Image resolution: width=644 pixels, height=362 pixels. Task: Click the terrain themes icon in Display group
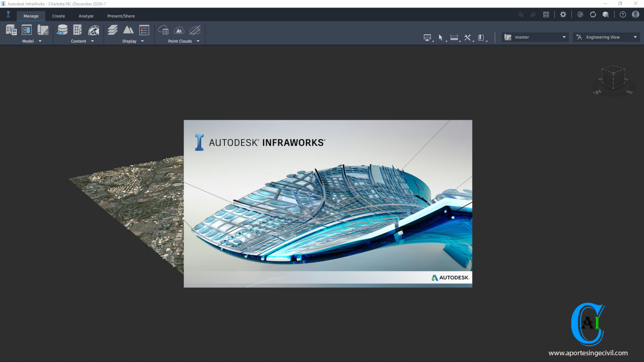[x=129, y=29]
